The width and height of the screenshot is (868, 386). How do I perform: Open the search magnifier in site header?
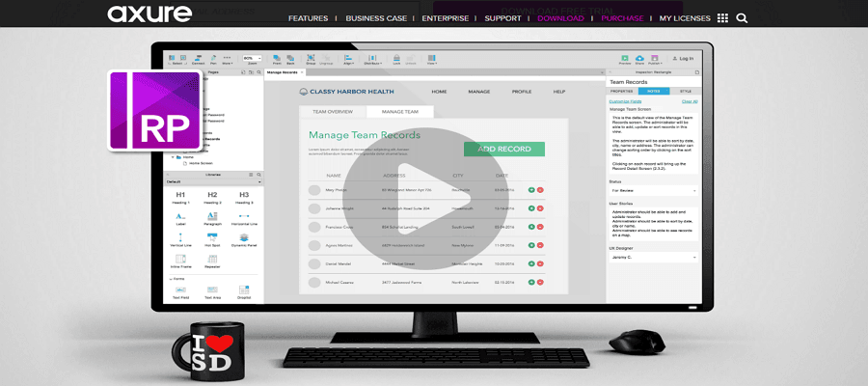742,17
